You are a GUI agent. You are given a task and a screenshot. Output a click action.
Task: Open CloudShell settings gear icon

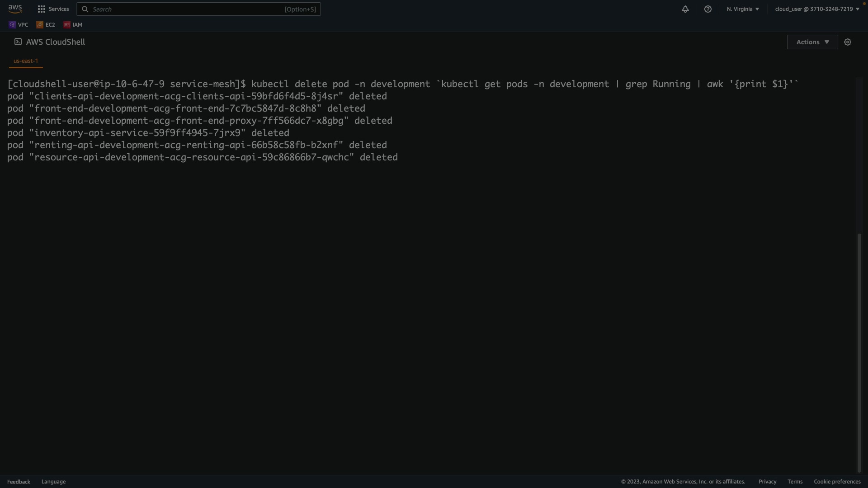click(848, 42)
